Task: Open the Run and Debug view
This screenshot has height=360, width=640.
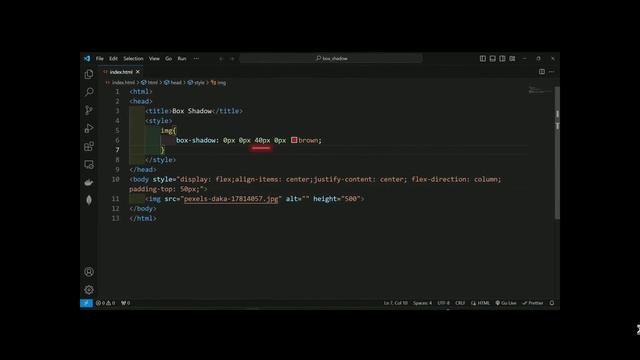Action: [x=89, y=128]
